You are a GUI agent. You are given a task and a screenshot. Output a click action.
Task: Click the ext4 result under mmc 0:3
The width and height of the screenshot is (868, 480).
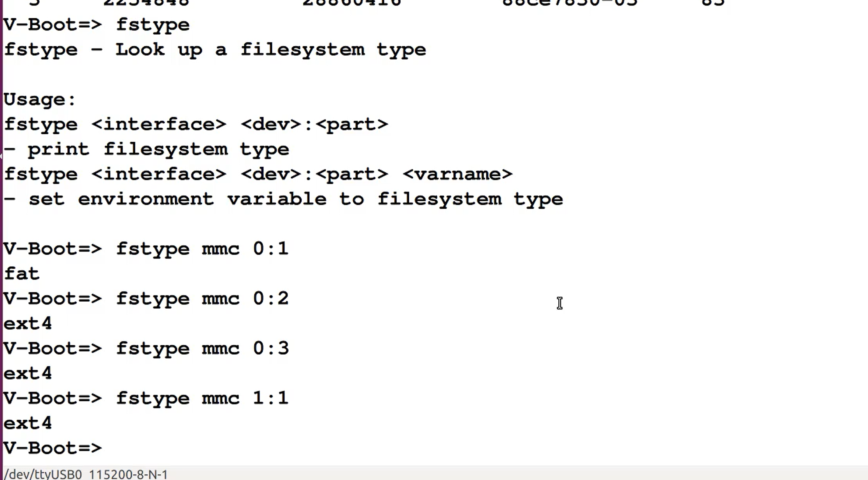(x=28, y=373)
